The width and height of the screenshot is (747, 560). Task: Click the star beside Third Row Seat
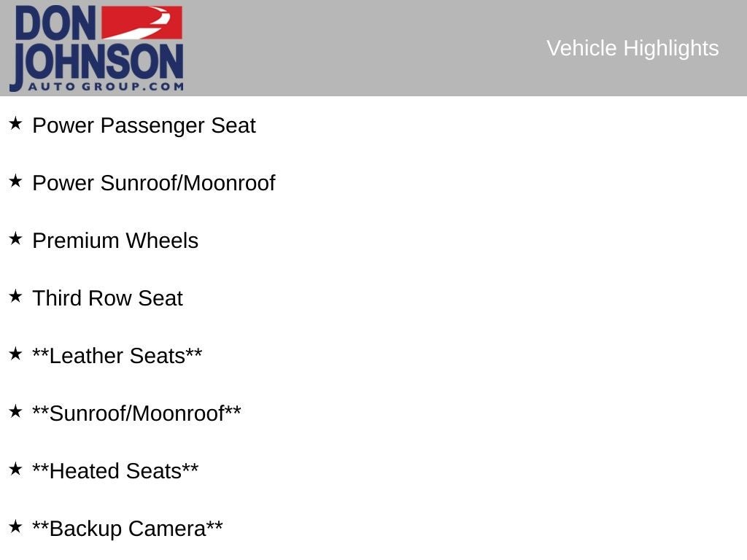point(15,296)
